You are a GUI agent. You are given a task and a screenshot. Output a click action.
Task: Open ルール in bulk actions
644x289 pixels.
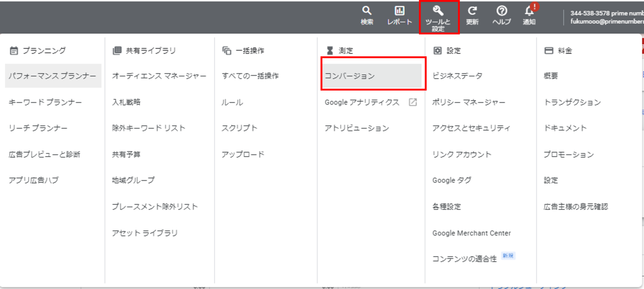pyautogui.click(x=232, y=102)
